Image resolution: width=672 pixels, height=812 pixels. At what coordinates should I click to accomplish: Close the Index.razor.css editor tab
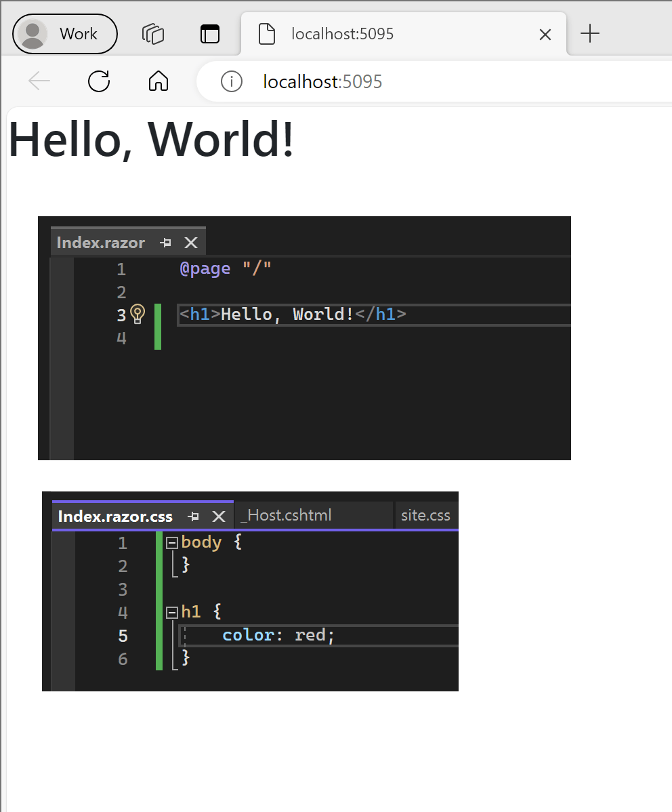coord(218,516)
